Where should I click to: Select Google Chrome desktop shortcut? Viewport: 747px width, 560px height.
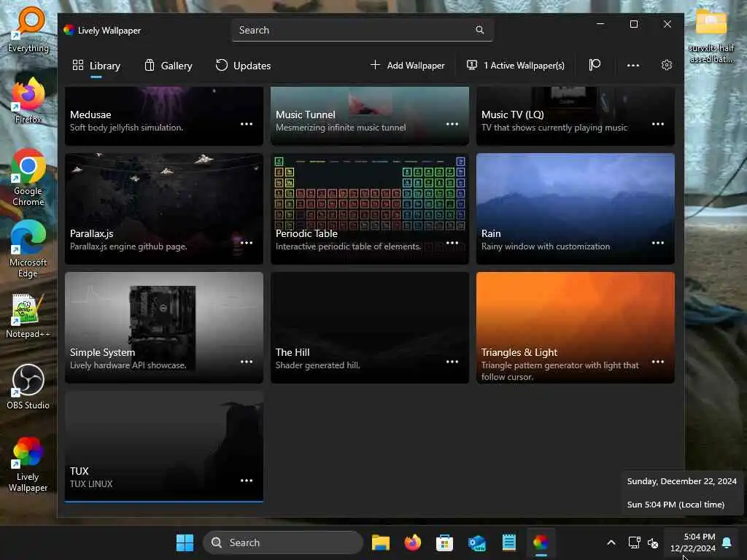28,177
